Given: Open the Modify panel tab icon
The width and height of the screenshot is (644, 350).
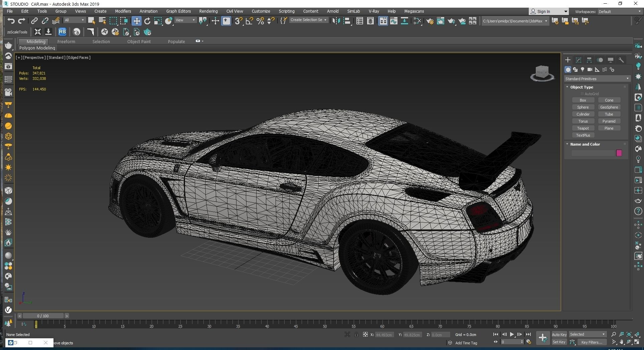Looking at the screenshot, I should tap(578, 60).
